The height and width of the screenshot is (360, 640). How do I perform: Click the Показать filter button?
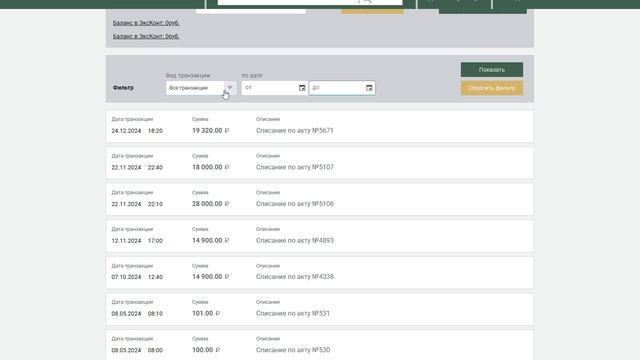point(492,70)
